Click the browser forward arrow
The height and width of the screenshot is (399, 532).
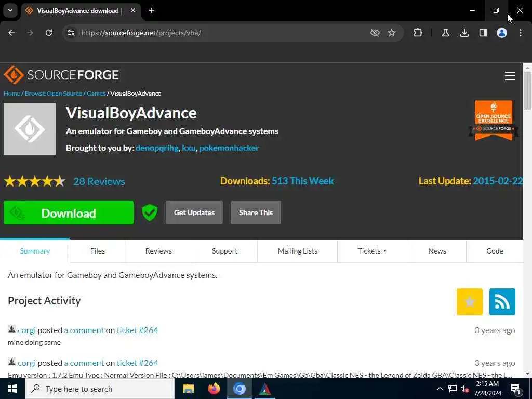point(30,33)
